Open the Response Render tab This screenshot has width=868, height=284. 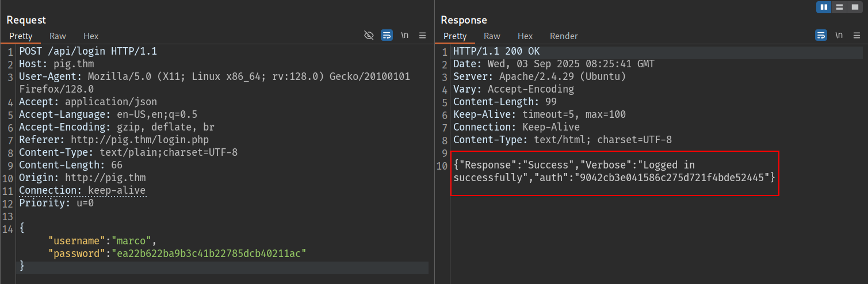(x=564, y=36)
